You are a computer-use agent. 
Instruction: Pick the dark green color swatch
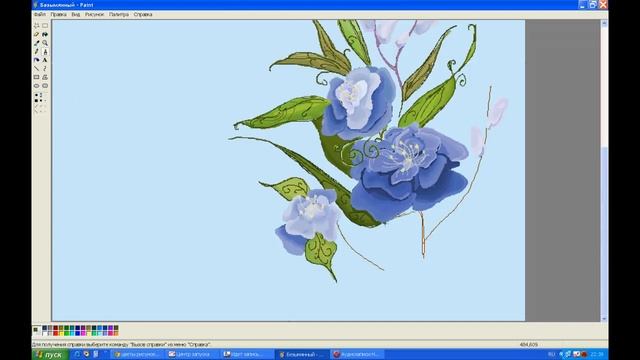coord(67,328)
